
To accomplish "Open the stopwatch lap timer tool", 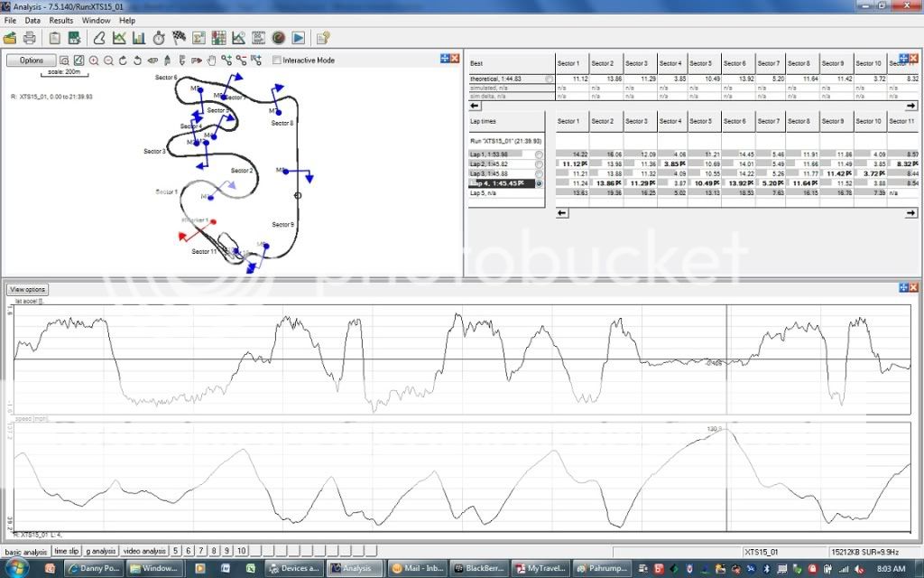I will (159, 38).
